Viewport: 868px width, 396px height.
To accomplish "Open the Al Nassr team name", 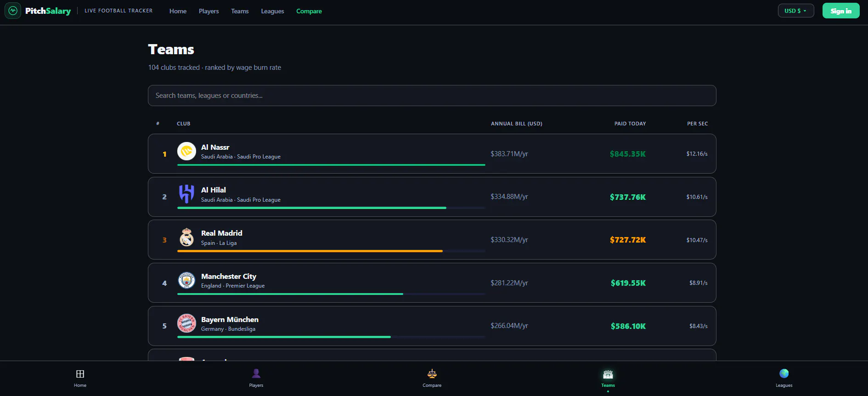I will pyautogui.click(x=215, y=147).
